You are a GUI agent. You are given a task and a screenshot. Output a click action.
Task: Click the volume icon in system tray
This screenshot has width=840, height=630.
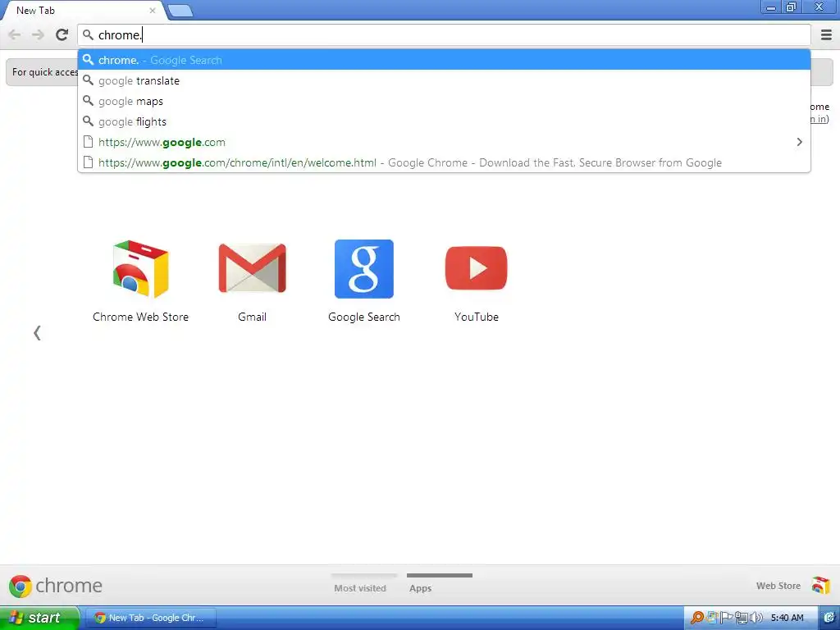tap(756, 618)
